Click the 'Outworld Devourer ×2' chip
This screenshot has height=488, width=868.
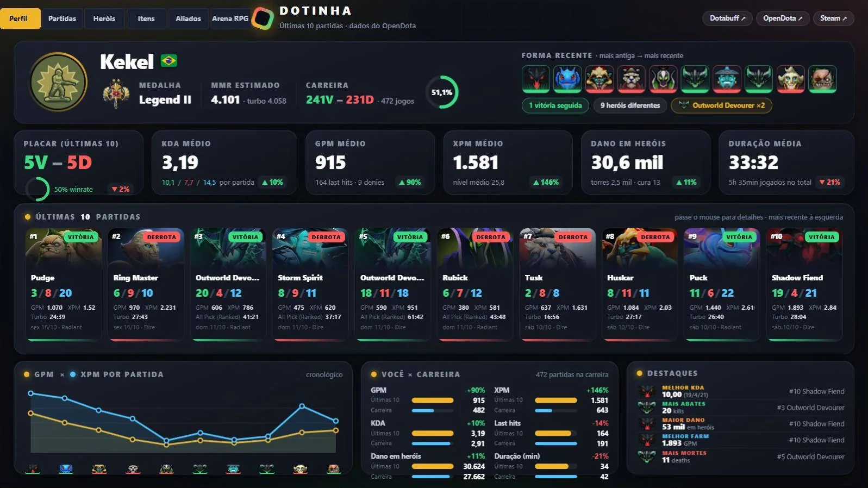(722, 105)
